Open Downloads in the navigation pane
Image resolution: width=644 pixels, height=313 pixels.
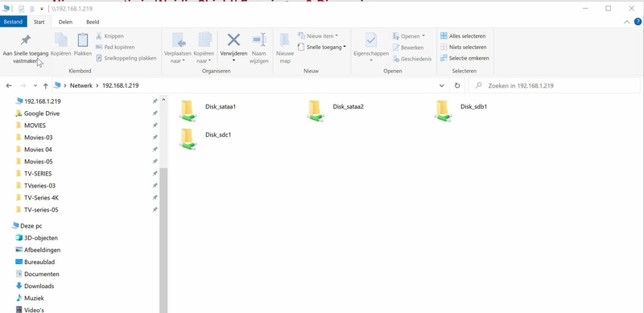tap(39, 286)
